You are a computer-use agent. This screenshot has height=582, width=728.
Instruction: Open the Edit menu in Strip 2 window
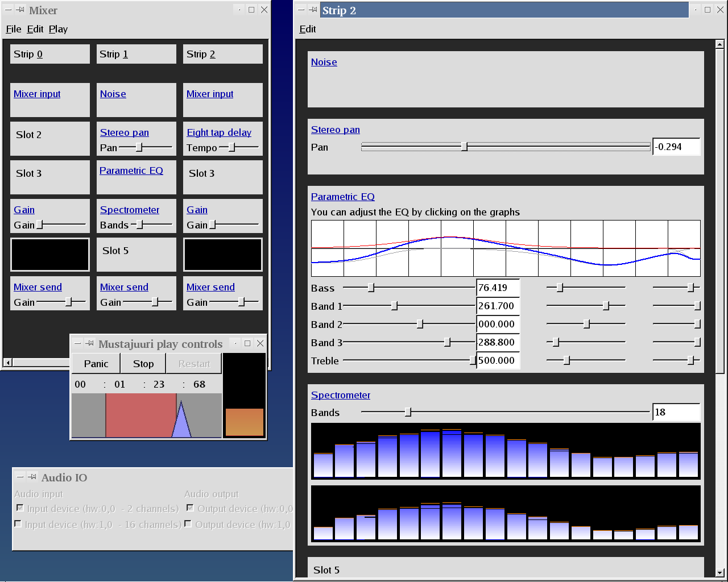tap(307, 29)
